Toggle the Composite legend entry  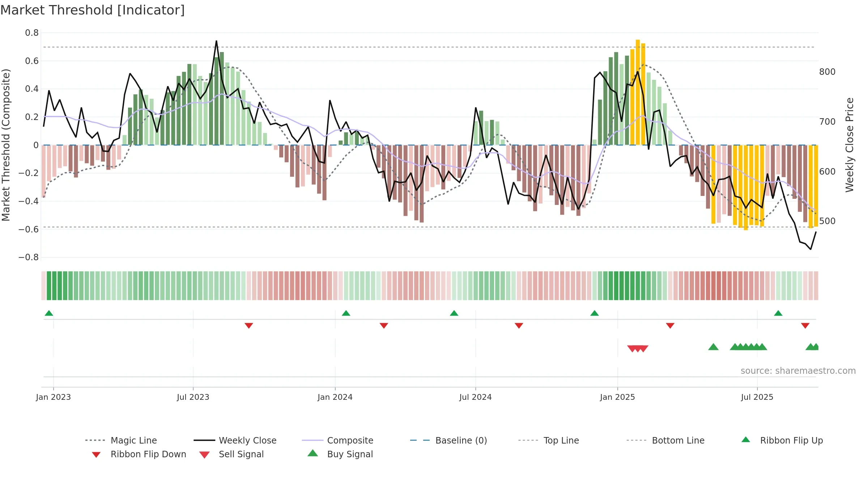(337, 440)
